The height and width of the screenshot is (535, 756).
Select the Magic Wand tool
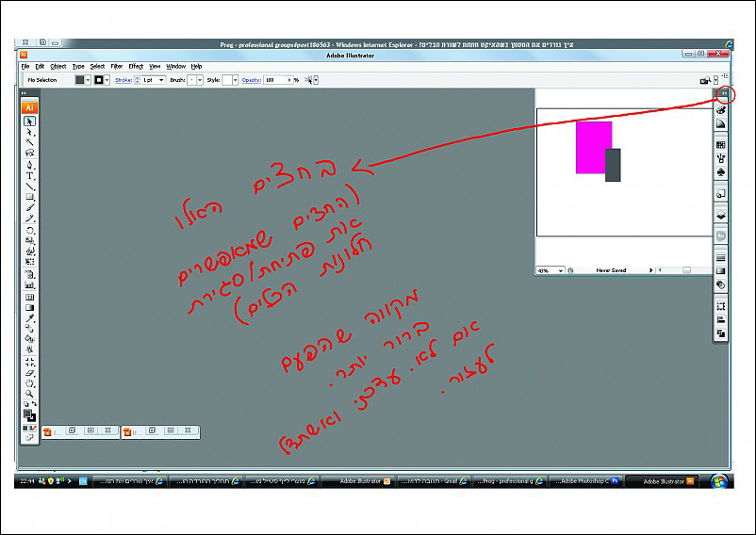(30, 142)
